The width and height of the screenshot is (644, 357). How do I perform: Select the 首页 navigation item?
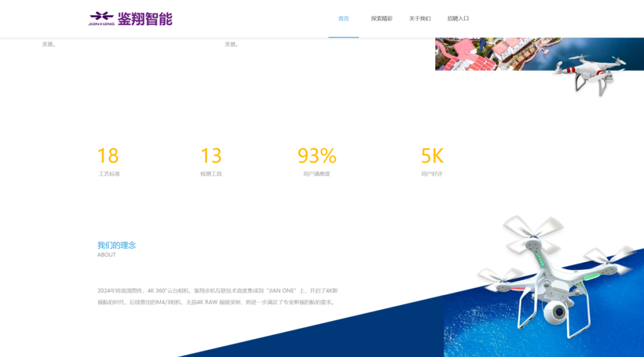(343, 18)
